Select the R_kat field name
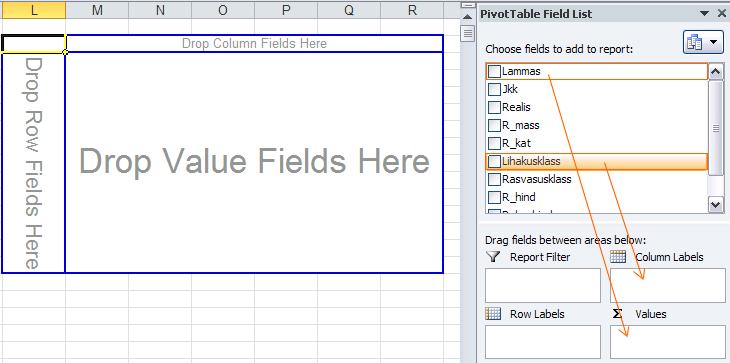 (516, 143)
